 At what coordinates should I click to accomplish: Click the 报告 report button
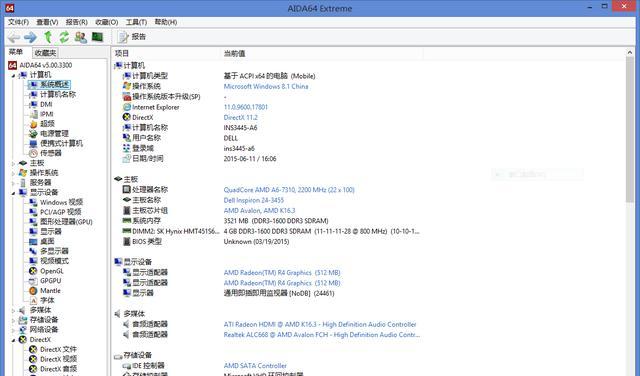click(x=131, y=37)
